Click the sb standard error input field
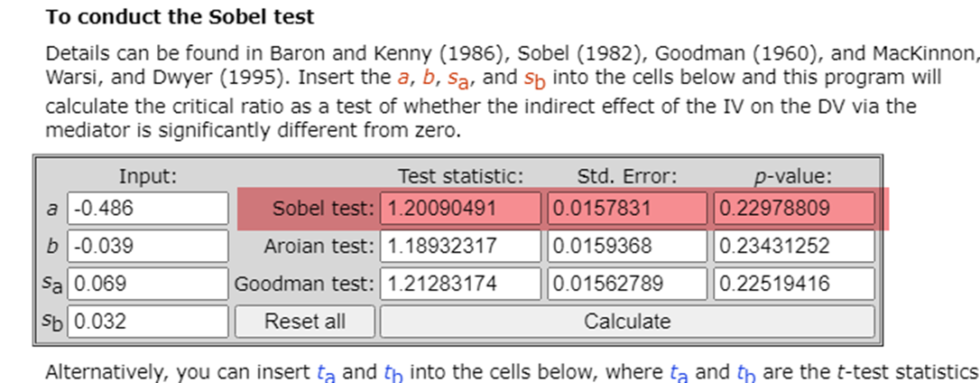The image size is (980, 383). tap(148, 321)
